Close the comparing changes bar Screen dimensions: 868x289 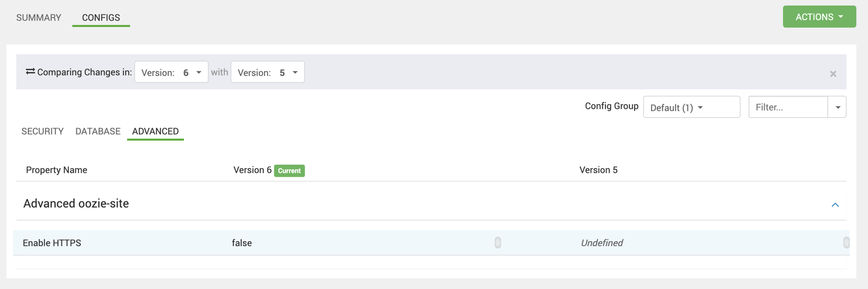point(833,74)
